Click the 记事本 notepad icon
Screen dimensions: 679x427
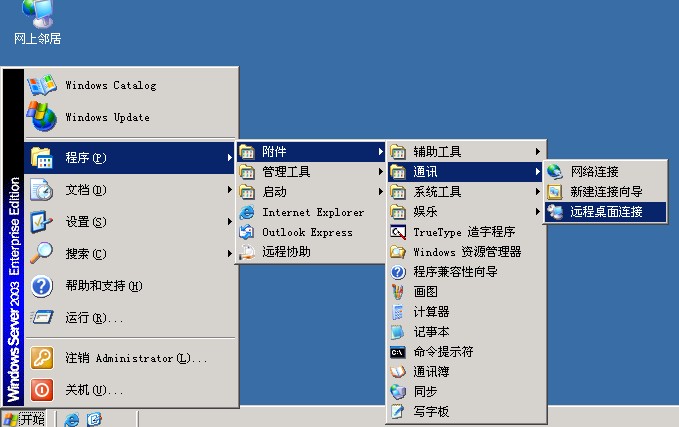pyautogui.click(x=398, y=332)
